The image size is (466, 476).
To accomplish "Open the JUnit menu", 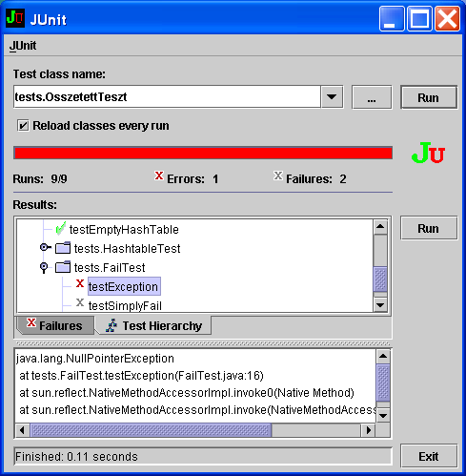I will click(23, 46).
